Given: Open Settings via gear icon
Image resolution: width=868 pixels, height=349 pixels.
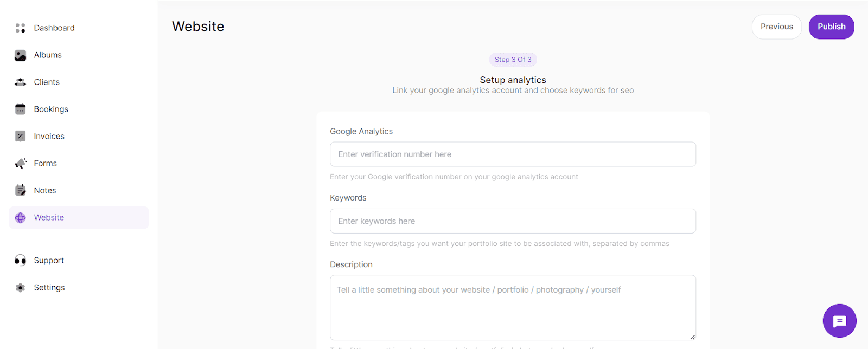Looking at the screenshot, I should click(x=21, y=288).
